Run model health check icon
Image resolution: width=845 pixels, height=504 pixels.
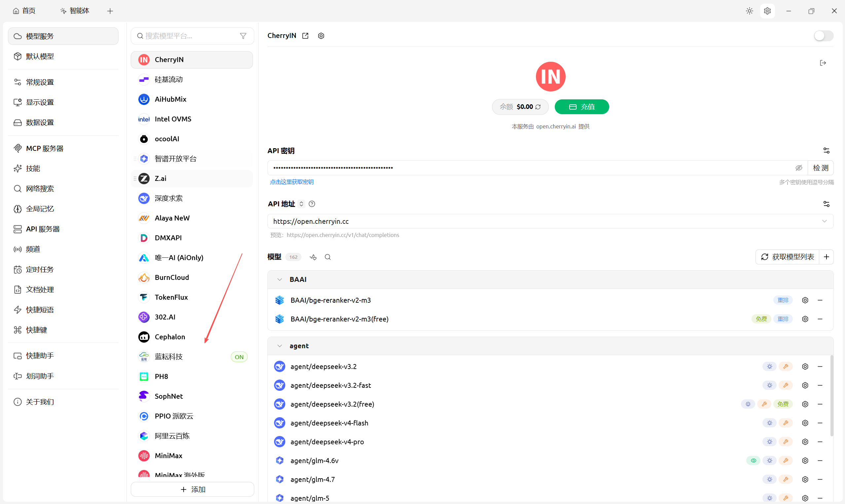tap(313, 257)
